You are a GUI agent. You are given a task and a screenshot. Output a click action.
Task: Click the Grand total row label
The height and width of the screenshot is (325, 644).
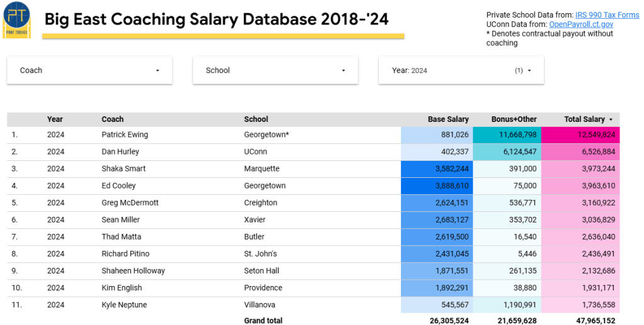pyautogui.click(x=263, y=321)
